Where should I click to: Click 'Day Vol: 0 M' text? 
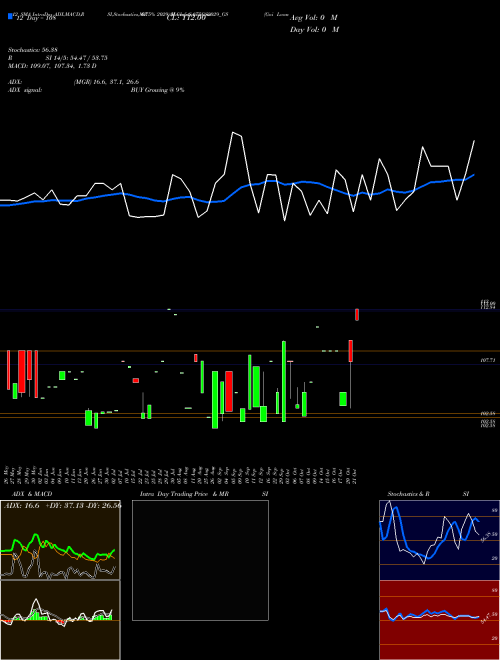(x=314, y=29)
